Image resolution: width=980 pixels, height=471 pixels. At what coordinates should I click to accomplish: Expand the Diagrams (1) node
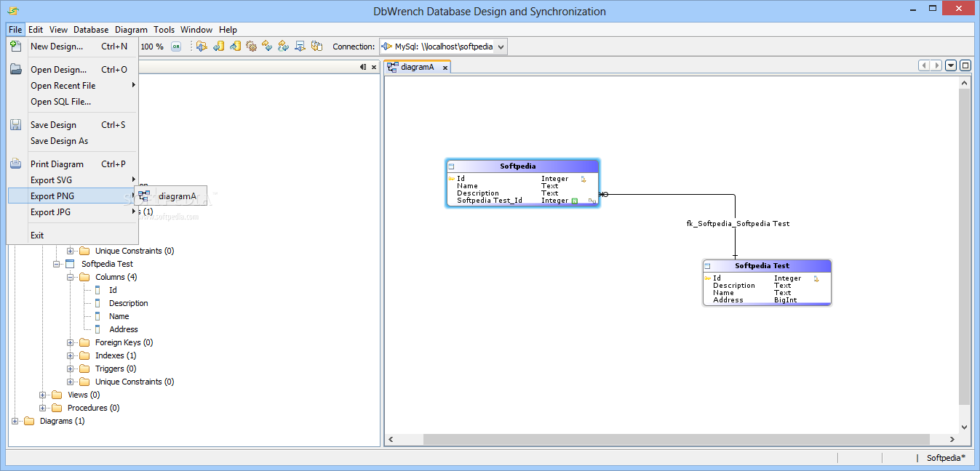coord(15,421)
